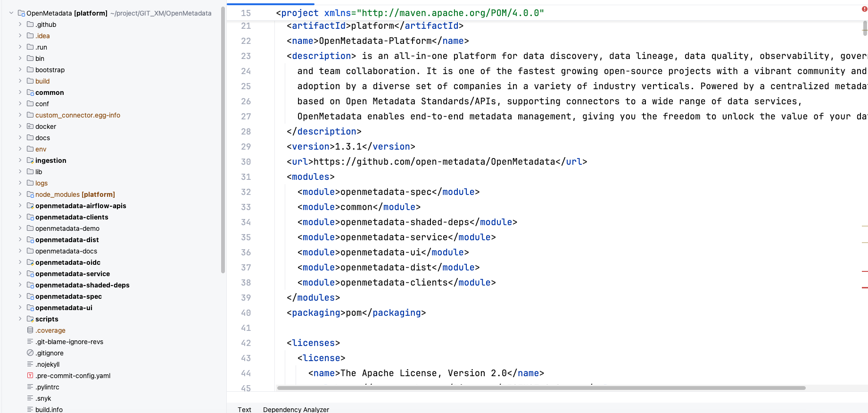Click the .nojekyll file icon
The width and height of the screenshot is (868, 413).
(x=30, y=364)
